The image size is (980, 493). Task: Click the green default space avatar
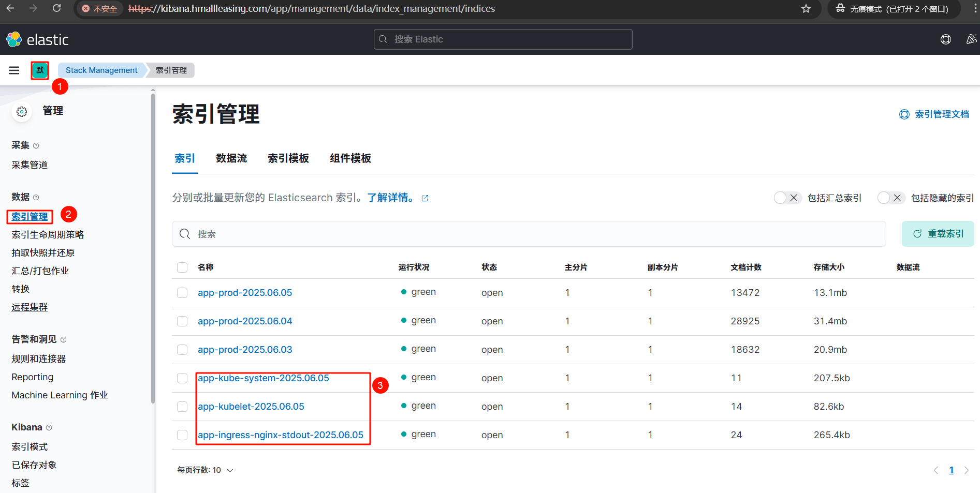[x=40, y=70]
